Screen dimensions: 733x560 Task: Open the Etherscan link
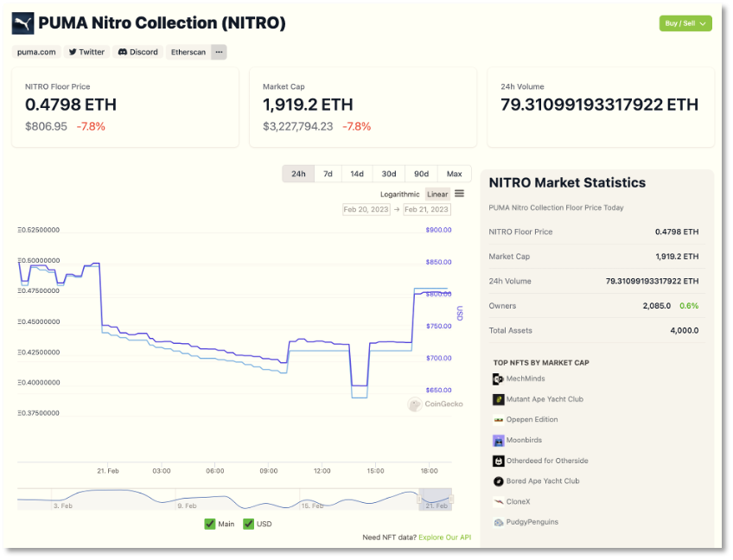187,52
